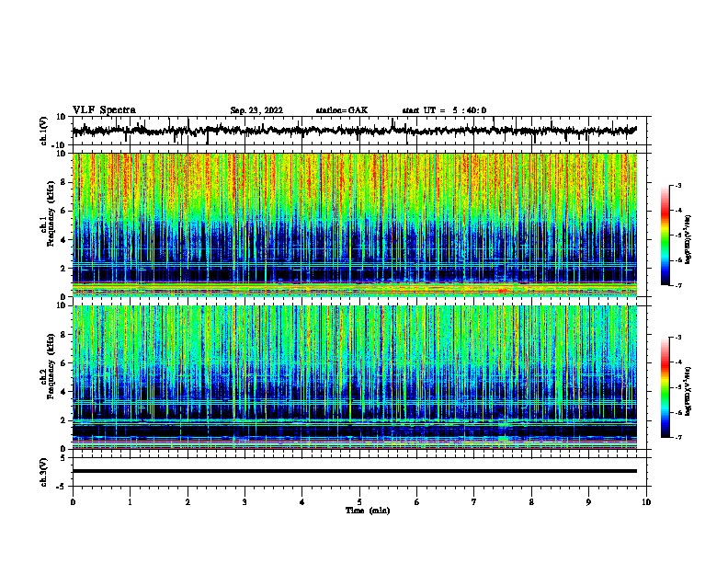Click the "6" kHz tick on ch.1 frequency axis
Image resolution: width=728 pixels, height=563 pixels.
(63, 211)
